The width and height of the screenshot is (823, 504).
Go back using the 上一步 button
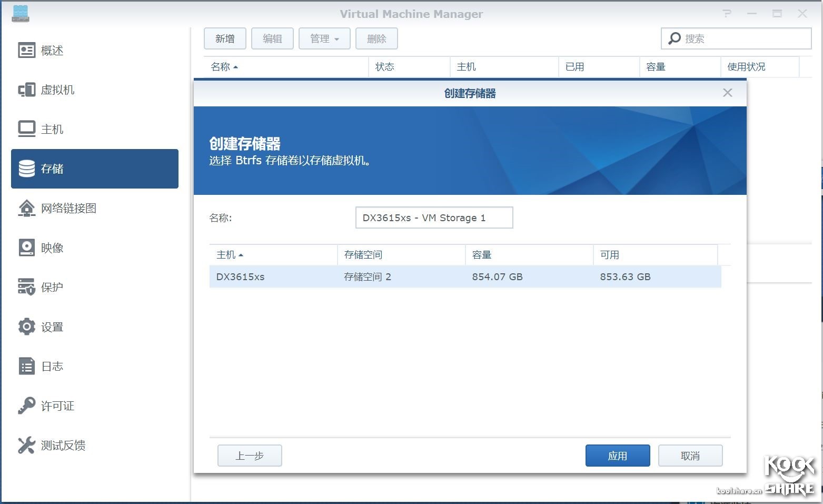pos(250,455)
